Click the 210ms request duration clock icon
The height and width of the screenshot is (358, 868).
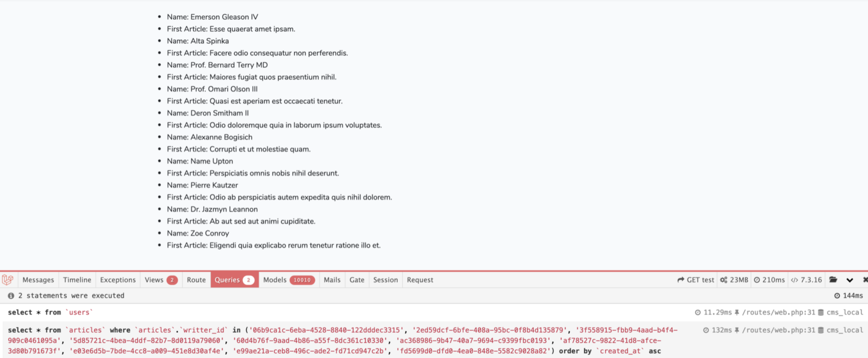tap(757, 280)
